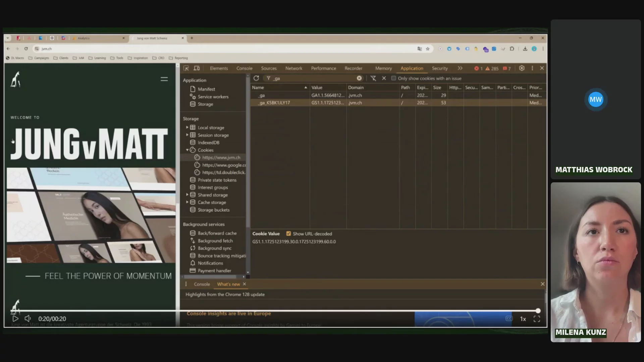644x362 pixels.
Task: Open a new browser tab
Action: 192,38
